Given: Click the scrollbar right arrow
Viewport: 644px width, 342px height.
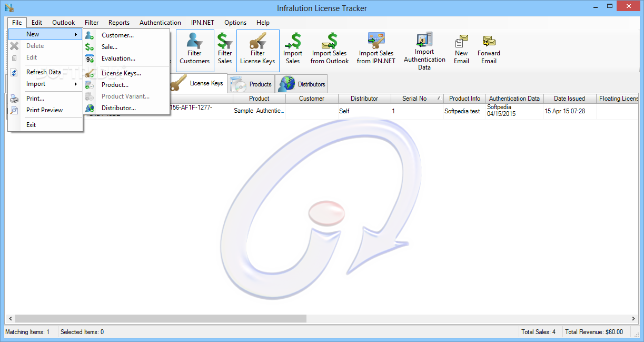Looking at the screenshot, I should 634,319.
